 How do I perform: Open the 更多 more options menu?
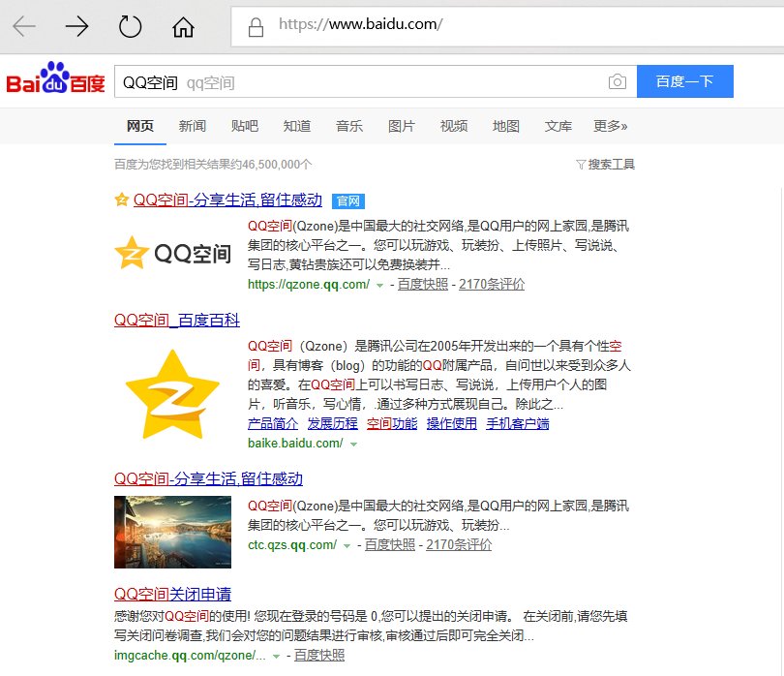[x=608, y=126]
